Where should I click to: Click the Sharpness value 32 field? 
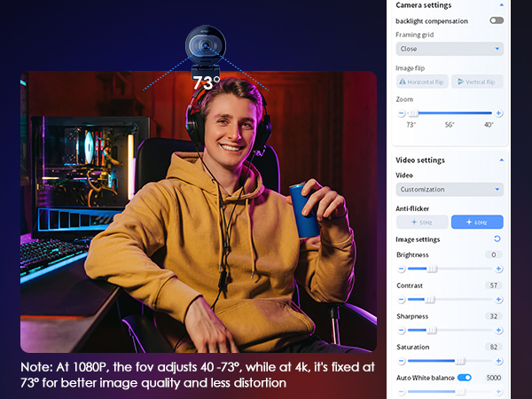pos(494,317)
